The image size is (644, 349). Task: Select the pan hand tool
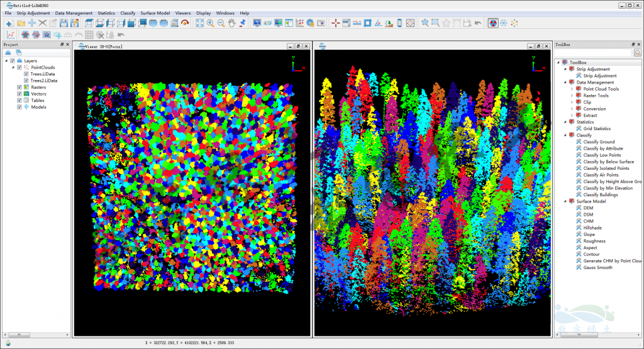231,23
